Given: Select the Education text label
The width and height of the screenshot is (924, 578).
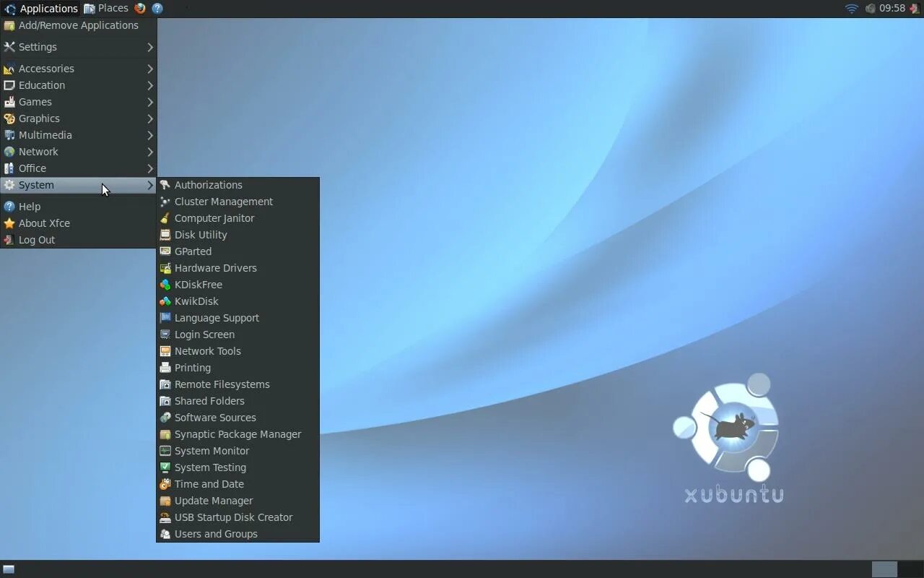Looking at the screenshot, I should point(42,85).
